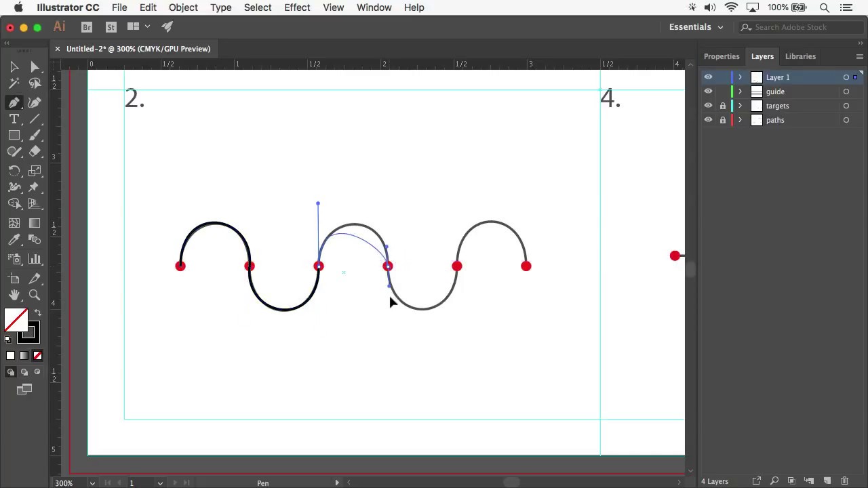Open Adobe Bridge via Br icon
Image resolution: width=868 pixels, height=488 pixels.
click(x=87, y=27)
